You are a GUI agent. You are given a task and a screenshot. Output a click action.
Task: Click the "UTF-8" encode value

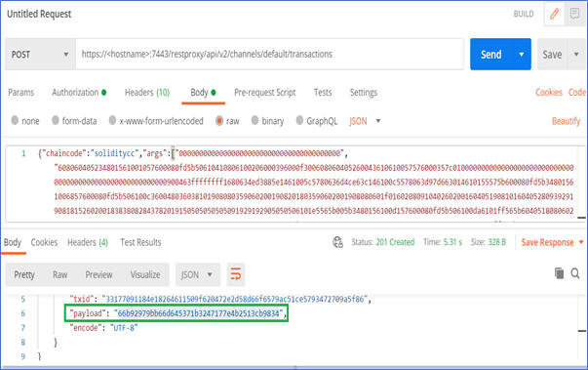point(124,328)
